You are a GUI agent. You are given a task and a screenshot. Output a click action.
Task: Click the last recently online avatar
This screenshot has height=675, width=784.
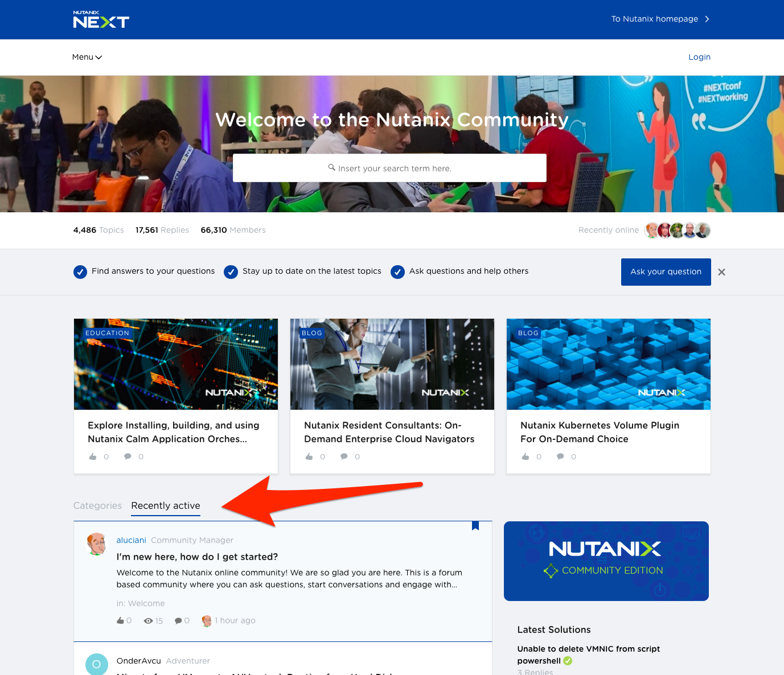click(703, 230)
